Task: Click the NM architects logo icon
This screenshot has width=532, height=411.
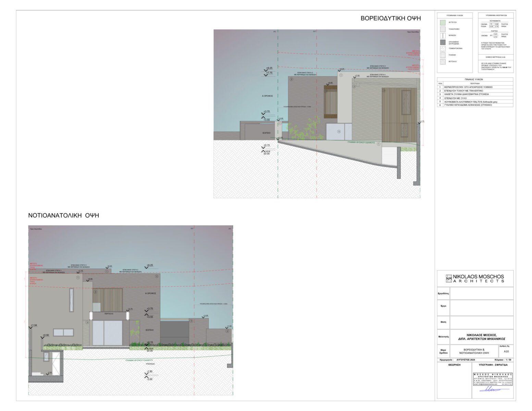Action: 449,278
